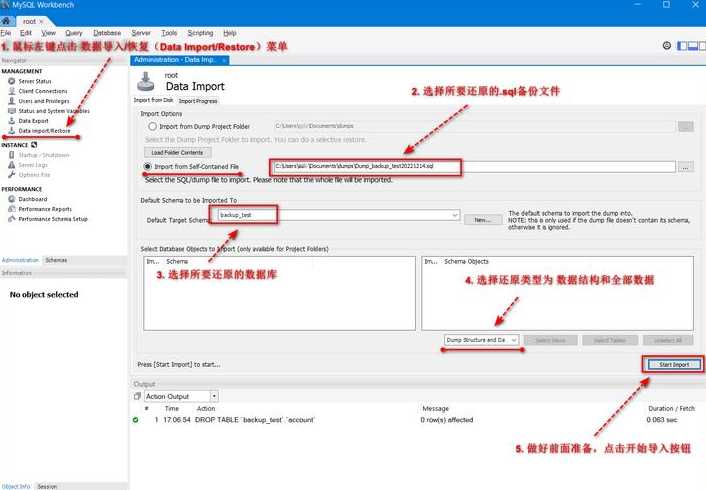
Task: Open the Server menu
Action: click(141, 33)
